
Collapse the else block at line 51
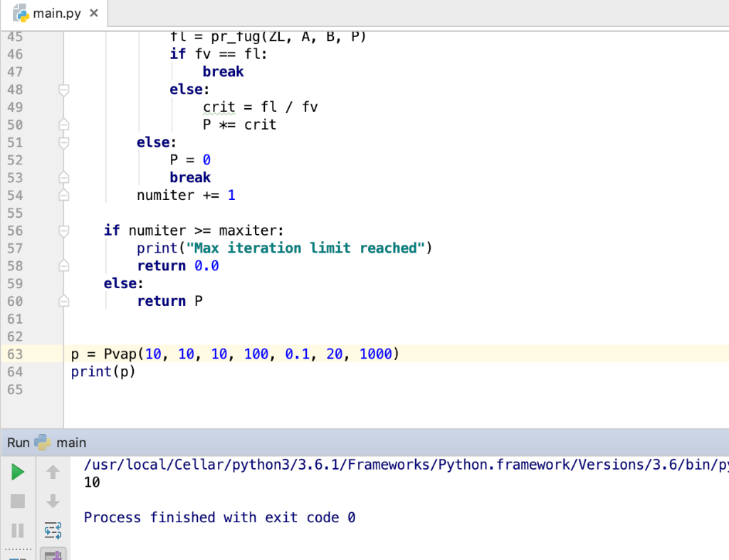click(x=64, y=143)
